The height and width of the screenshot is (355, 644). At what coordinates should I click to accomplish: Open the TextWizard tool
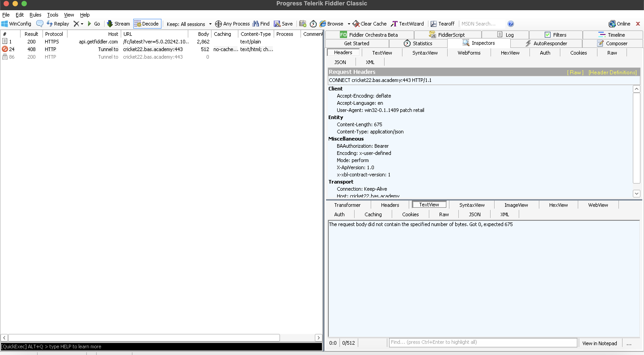pos(407,24)
